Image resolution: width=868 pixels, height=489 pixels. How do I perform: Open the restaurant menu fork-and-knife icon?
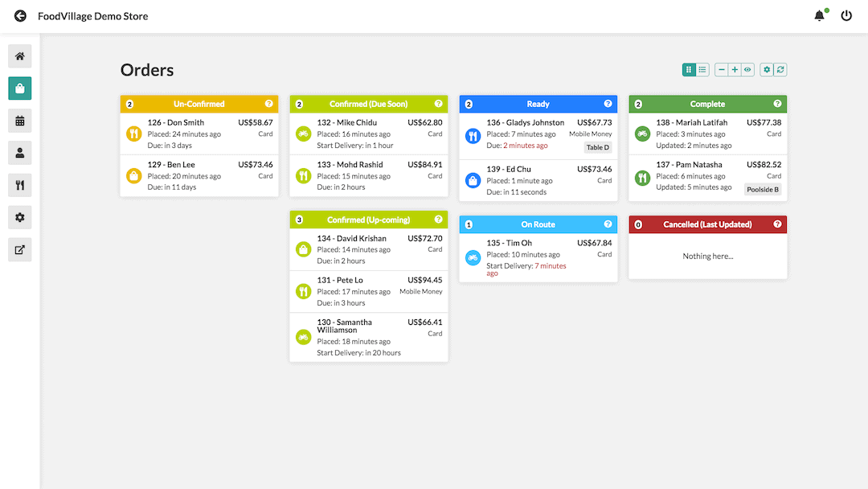(x=19, y=185)
